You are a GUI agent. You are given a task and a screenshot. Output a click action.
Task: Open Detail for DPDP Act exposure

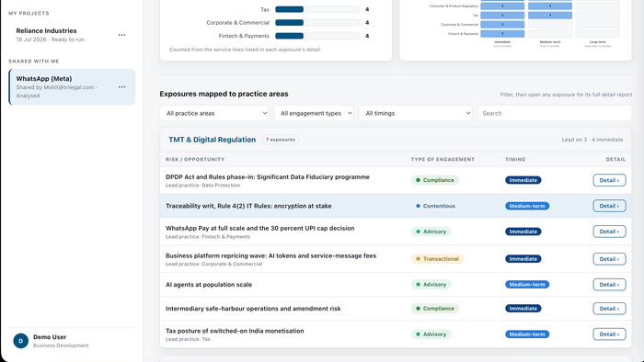coord(609,180)
